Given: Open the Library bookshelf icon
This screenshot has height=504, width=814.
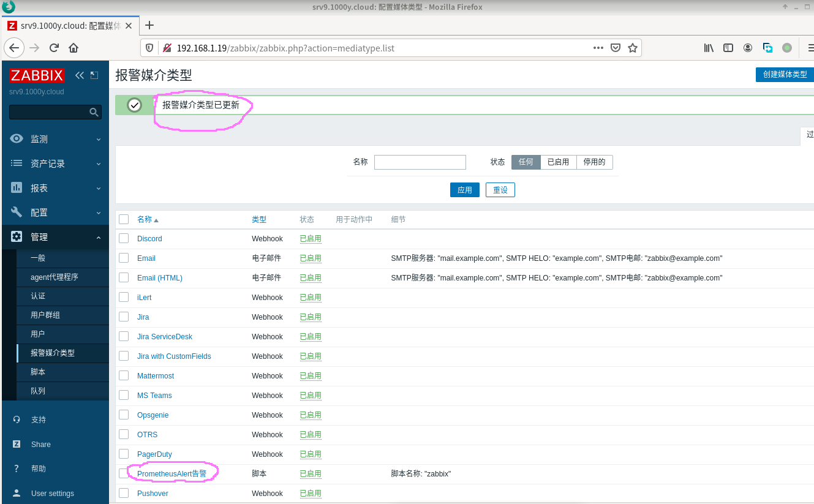Looking at the screenshot, I should point(709,48).
